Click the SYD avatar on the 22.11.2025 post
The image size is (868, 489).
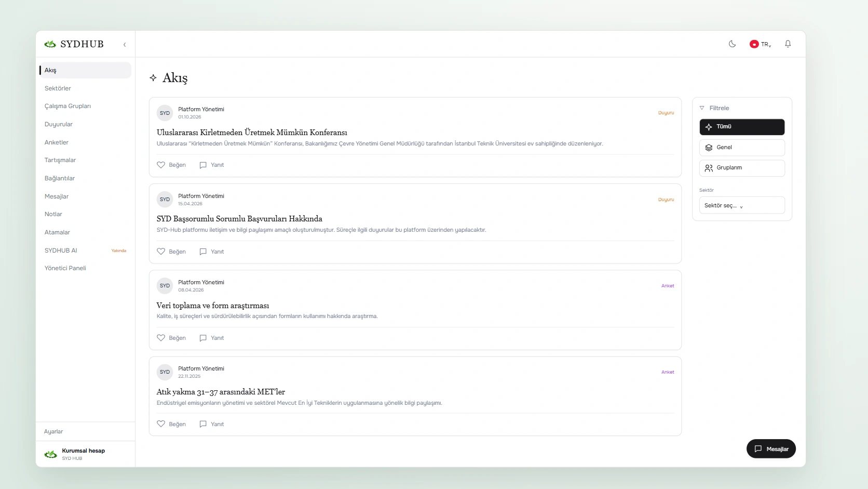[x=165, y=372]
